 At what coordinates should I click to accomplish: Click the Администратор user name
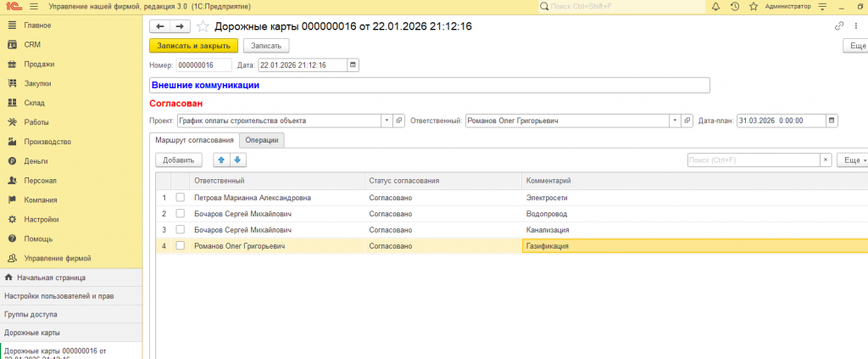(787, 7)
